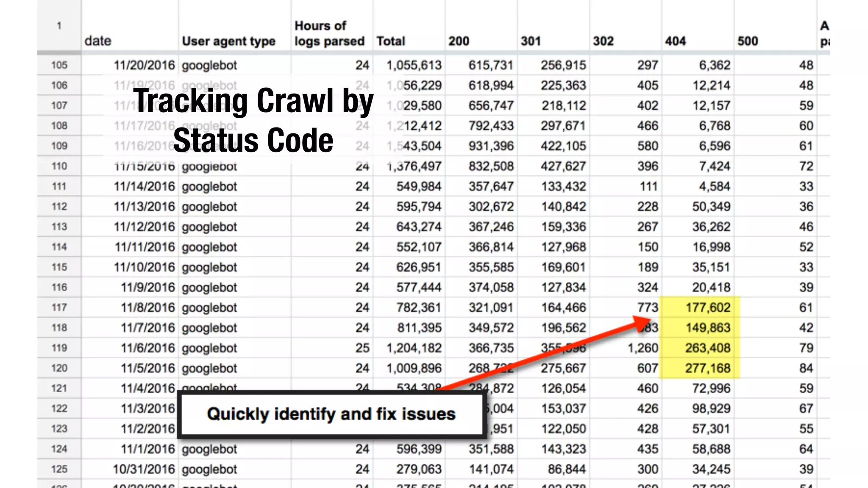Select the 'User agent type' header cell
Image resolution: width=868 pixels, height=488 pixels.
pos(234,26)
